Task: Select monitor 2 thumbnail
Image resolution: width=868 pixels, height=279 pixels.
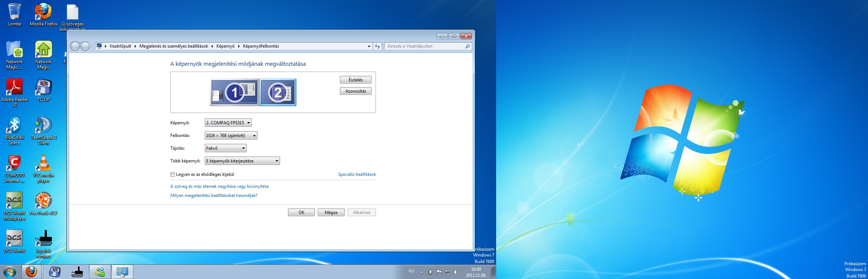Action: pyautogui.click(x=278, y=92)
